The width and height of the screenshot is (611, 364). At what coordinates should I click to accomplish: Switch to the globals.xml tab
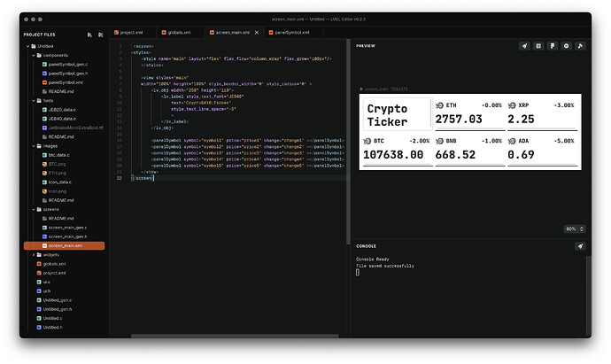179,33
